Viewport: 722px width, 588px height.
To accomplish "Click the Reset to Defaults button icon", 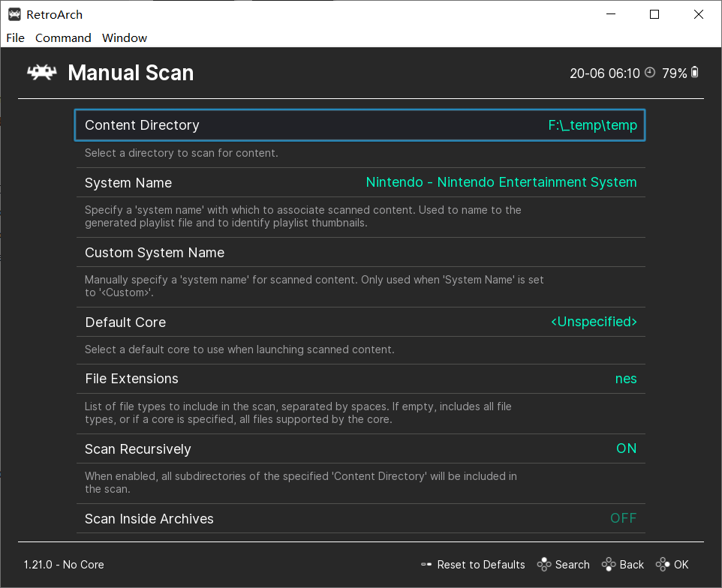I will pos(426,565).
